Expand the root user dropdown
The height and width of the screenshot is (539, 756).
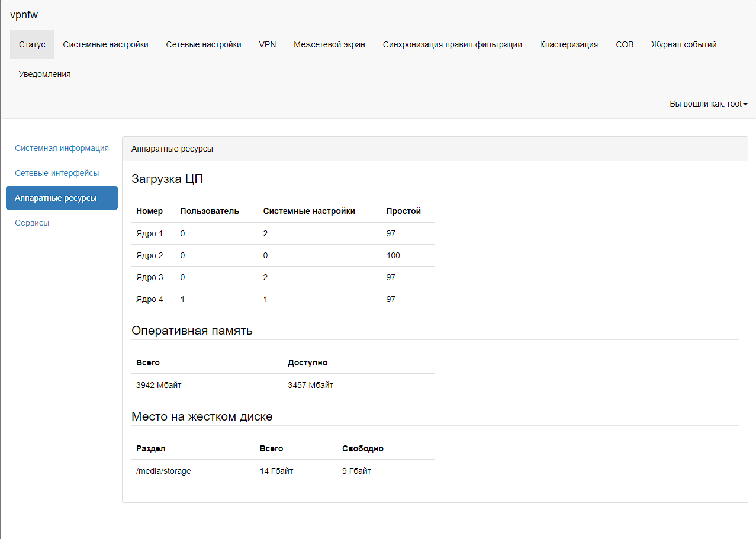coord(708,104)
